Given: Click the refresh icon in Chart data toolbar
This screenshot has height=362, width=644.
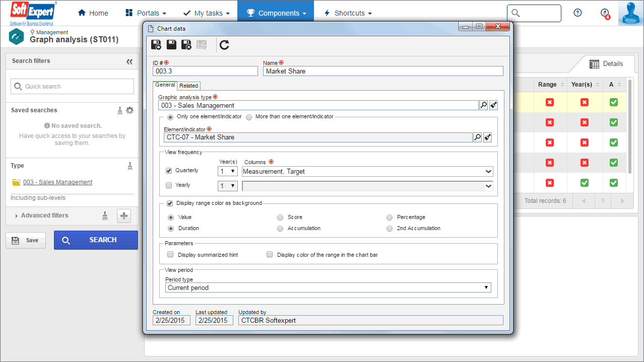Looking at the screenshot, I should coord(224,45).
